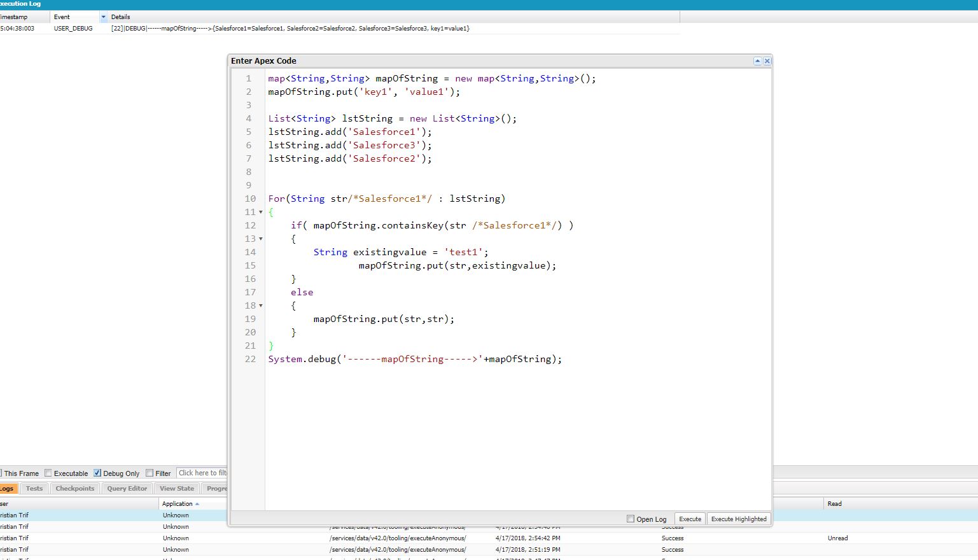Collapse the if block at line 13

[x=260, y=239]
